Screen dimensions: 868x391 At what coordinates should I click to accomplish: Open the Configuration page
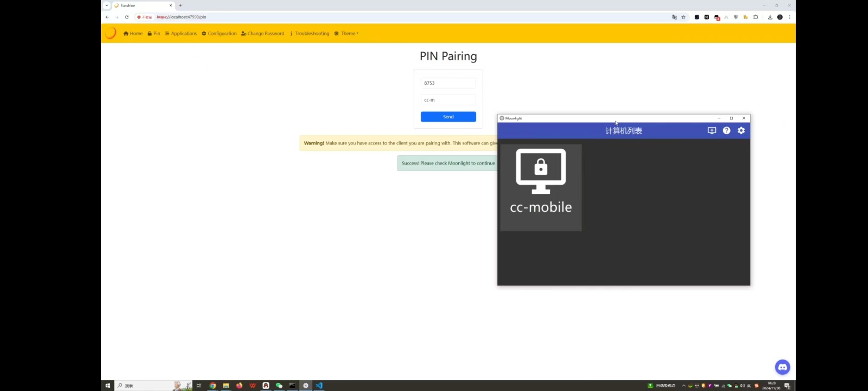click(x=219, y=33)
